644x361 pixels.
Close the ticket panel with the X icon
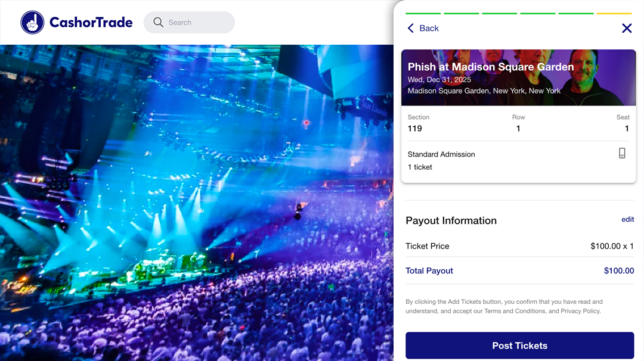pos(627,28)
